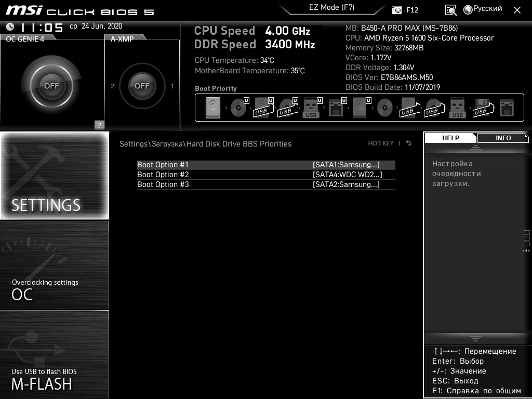The height and width of the screenshot is (399, 532).
Task: Toggle the OC GENIE 4 OFF knob
Action: 51,86
